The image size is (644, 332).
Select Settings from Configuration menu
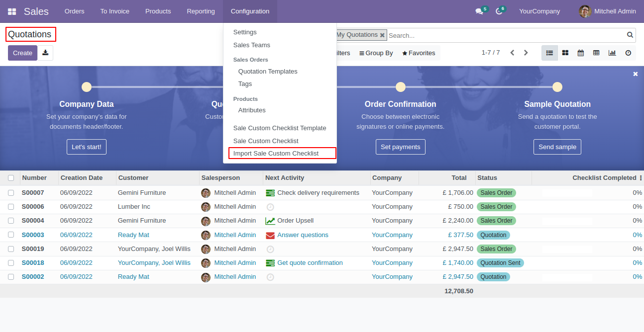245,32
